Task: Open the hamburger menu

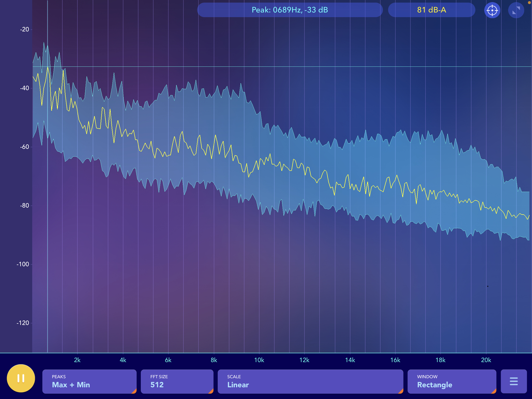Action: [x=514, y=381]
